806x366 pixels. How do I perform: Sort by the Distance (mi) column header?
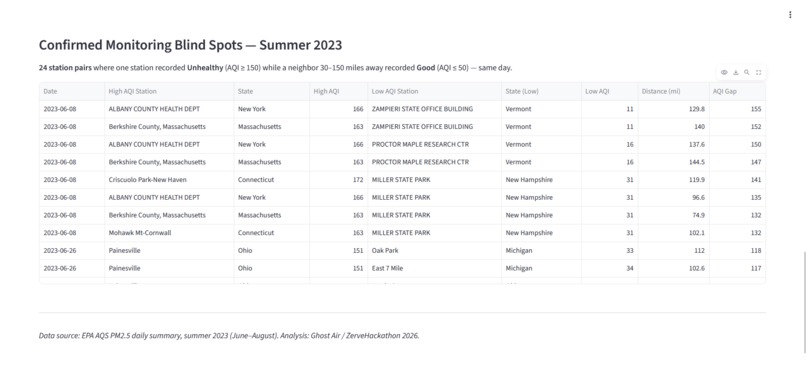673,92
